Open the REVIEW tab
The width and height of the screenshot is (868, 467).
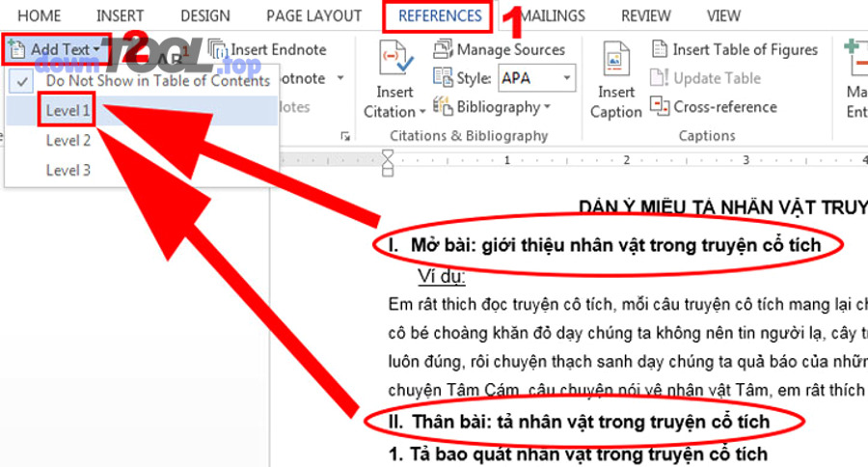pos(646,16)
